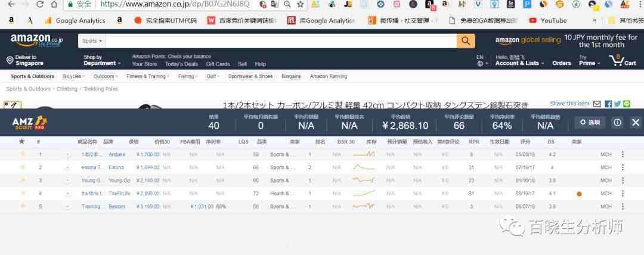Go to Your Store link
Viewport: 644px width, 255px height.
coord(144,64)
